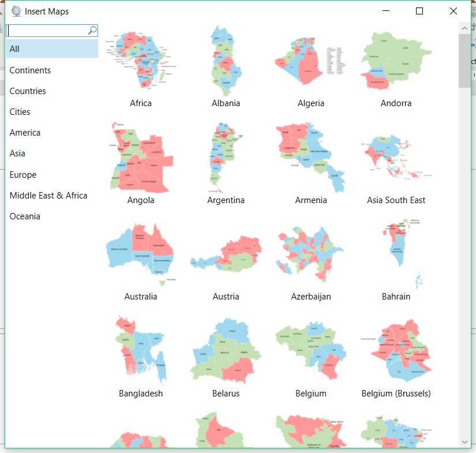This screenshot has height=453, width=476.
Task: Click the Australia label text
Action: pyautogui.click(x=141, y=297)
